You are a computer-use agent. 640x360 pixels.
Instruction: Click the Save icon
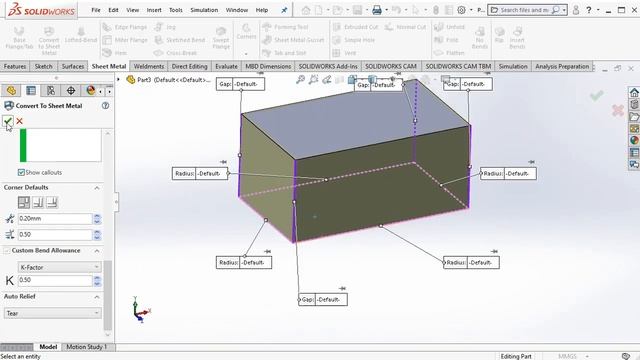tap(357, 10)
